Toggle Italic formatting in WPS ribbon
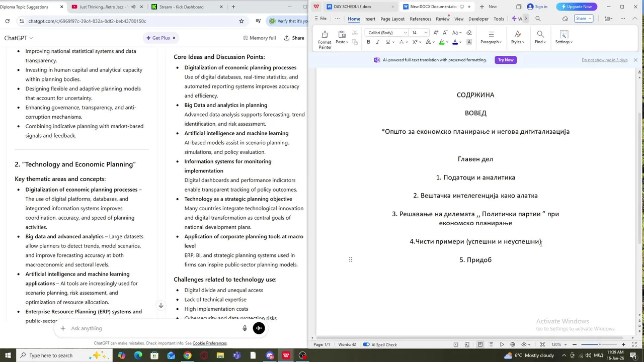This screenshot has height=362, width=644. click(378, 42)
